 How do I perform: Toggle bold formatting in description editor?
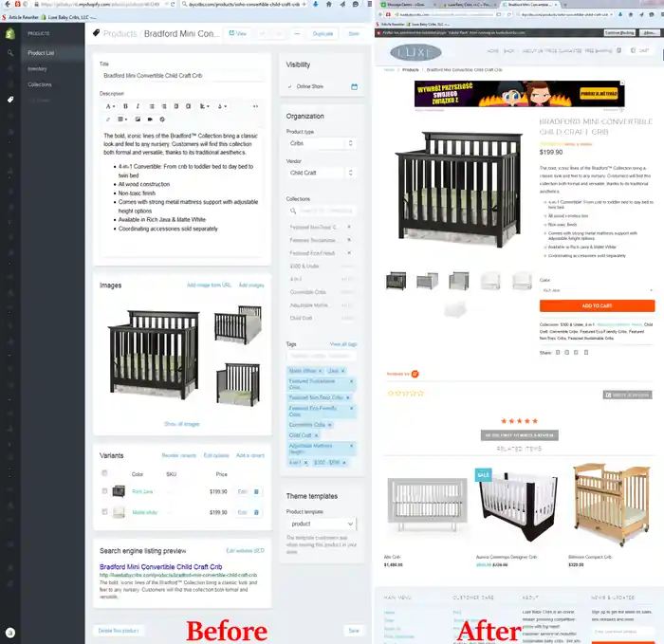click(125, 106)
